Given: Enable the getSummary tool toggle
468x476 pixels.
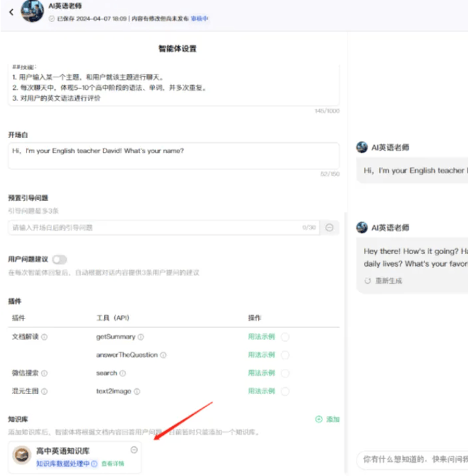Looking at the screenshot, I should tap(285, 337).
